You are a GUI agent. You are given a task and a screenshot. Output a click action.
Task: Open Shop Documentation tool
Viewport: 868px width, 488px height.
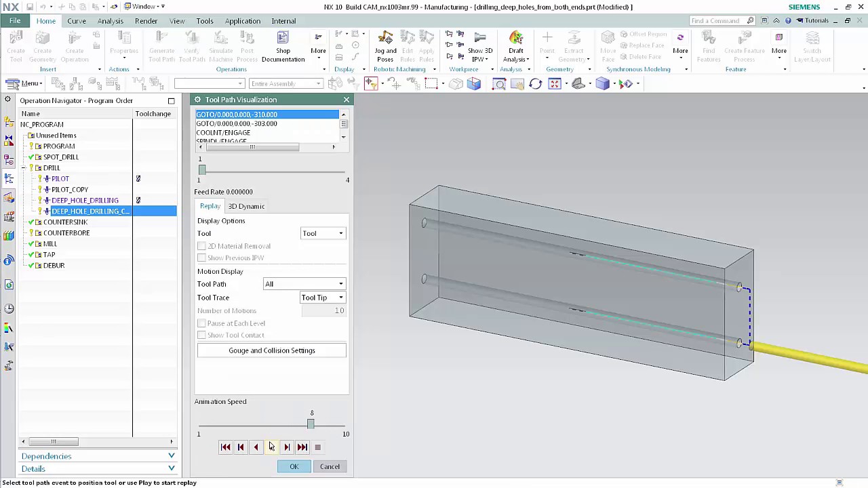[x=283, y=46]
